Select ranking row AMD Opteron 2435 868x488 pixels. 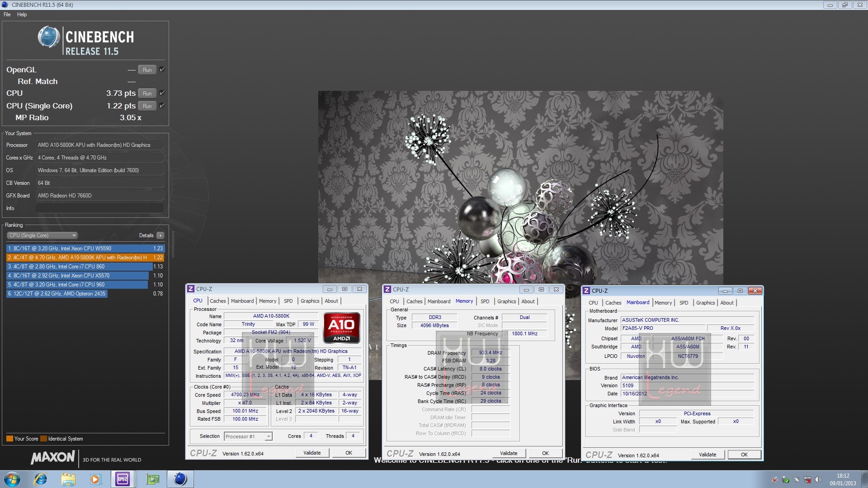click(85, 294)
